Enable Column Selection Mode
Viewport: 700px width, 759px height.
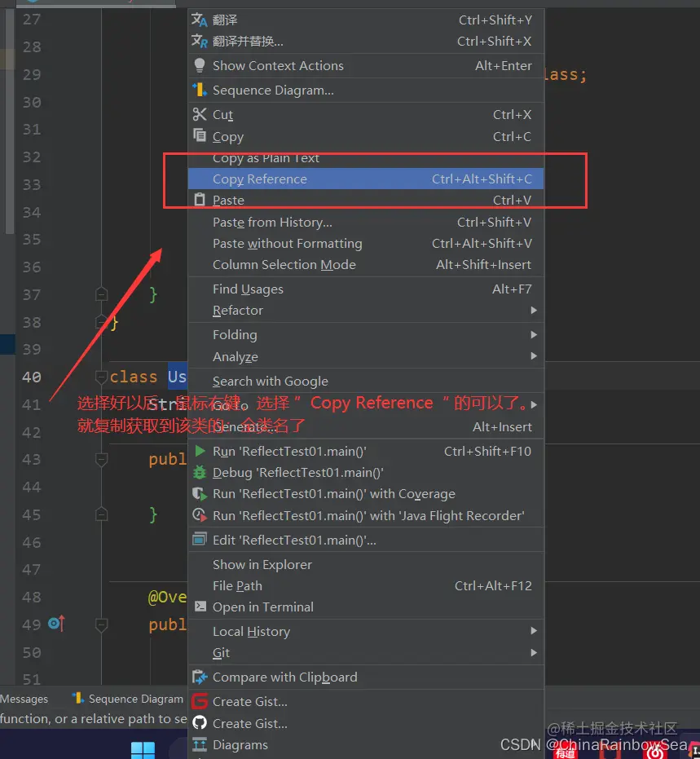(366, 265)
